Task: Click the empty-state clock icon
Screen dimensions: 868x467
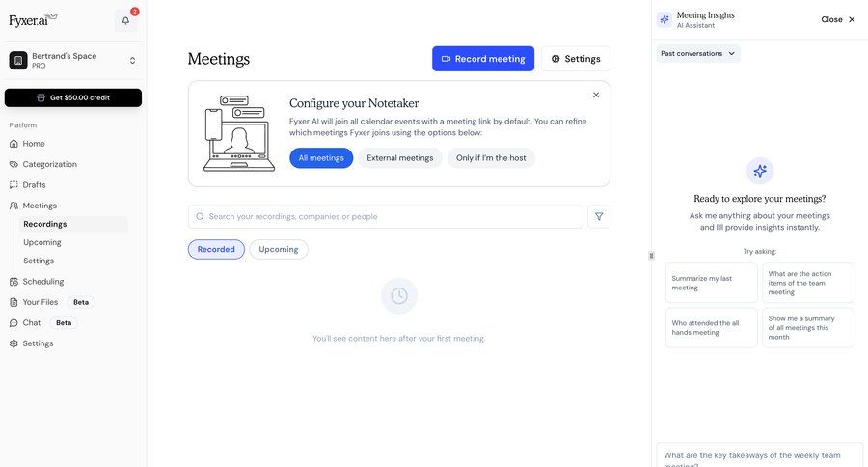Action: point(399,296)
